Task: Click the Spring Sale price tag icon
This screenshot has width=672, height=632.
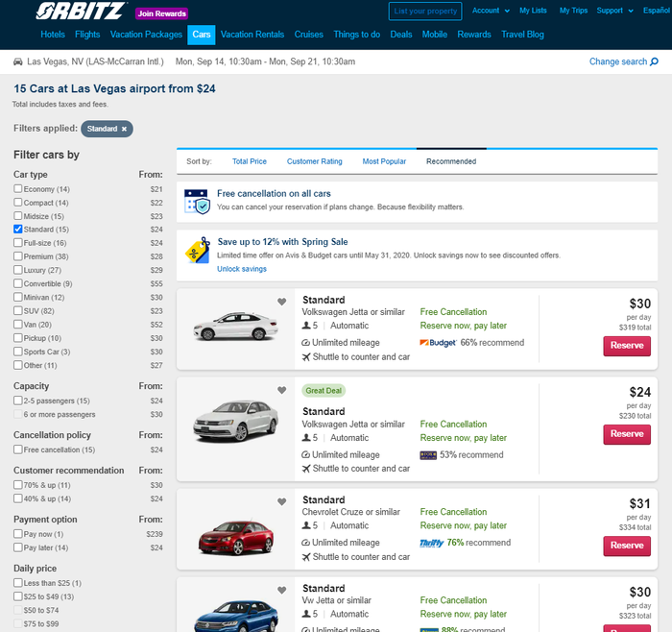Action: pos(198,251)
